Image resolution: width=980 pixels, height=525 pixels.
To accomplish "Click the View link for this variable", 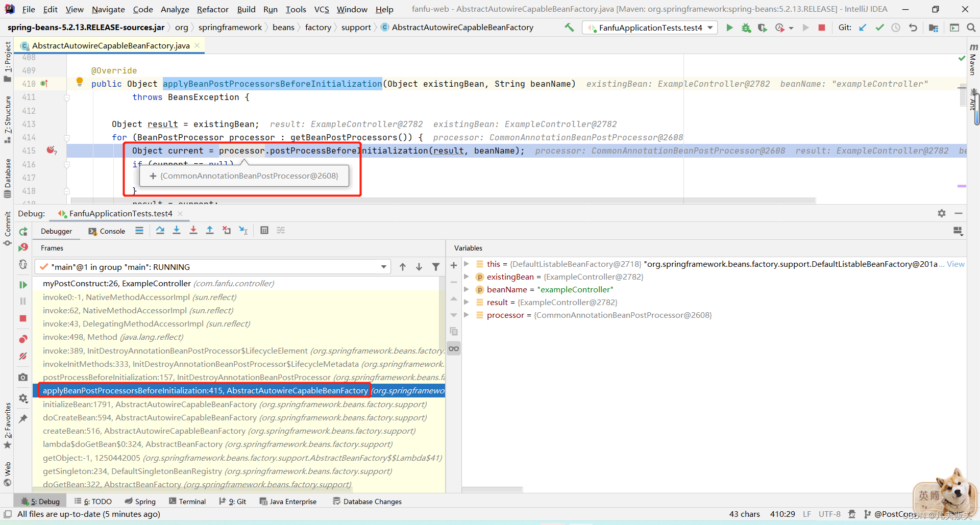I will pyautogui.click(x=955, y=264).
